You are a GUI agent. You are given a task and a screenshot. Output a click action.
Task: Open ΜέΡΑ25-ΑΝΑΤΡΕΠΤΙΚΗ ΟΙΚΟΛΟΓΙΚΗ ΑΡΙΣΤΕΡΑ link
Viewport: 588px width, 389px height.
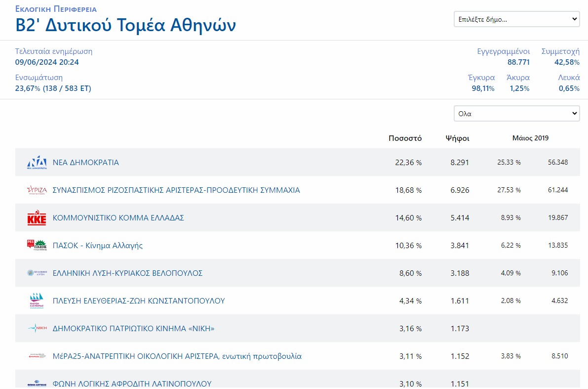click(177, 356)
